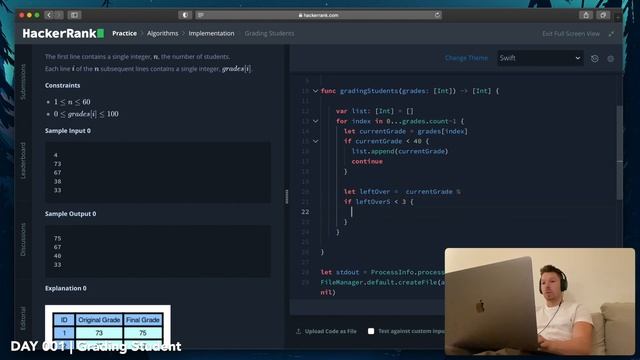Click value 75 in the sample output box
The image size is (640, 360).
57,238
